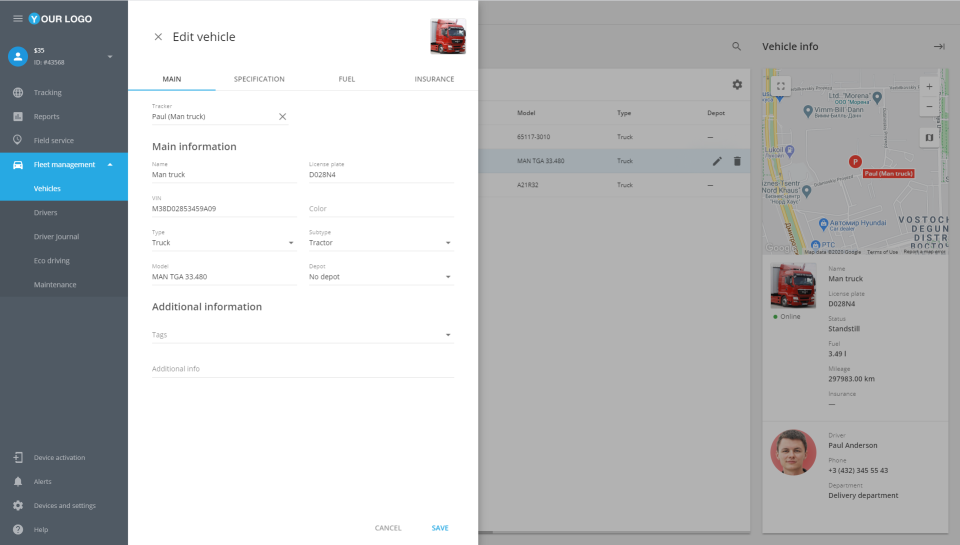Click the vehicle photo thumbnail in dialog
This screenshot has width=960, height=545.
pyautogui.click(x=448, y=36)
